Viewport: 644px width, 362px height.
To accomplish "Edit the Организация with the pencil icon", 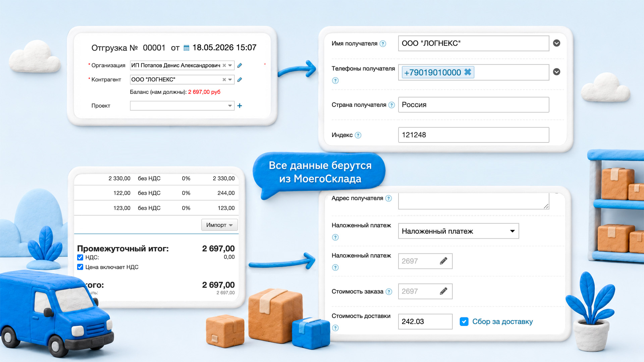I will coord(239,65).
